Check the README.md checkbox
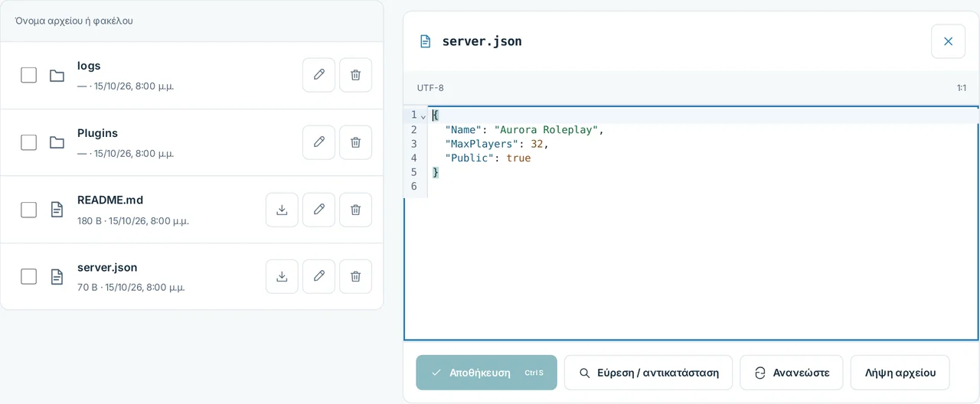 pyautogui.click(x=28, y=210)
